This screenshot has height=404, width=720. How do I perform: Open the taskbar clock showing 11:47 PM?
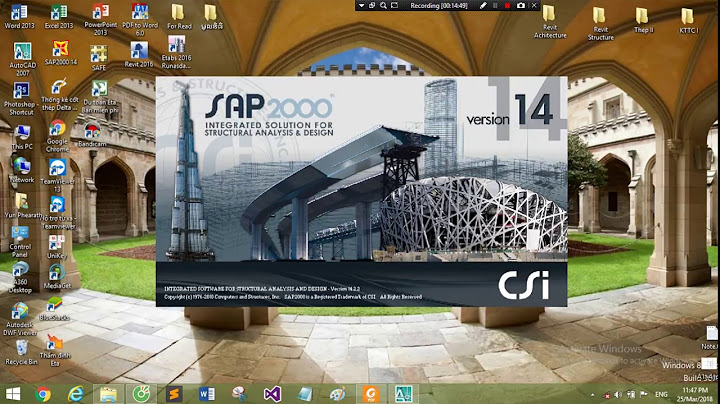coord(695,394)
